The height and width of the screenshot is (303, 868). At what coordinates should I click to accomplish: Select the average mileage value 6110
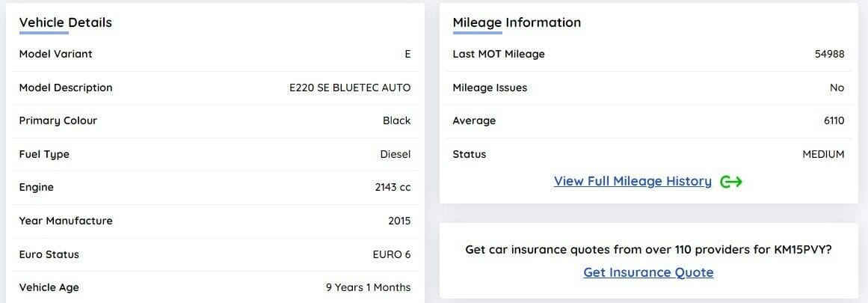pyautogui.click(x=834, y=120)
